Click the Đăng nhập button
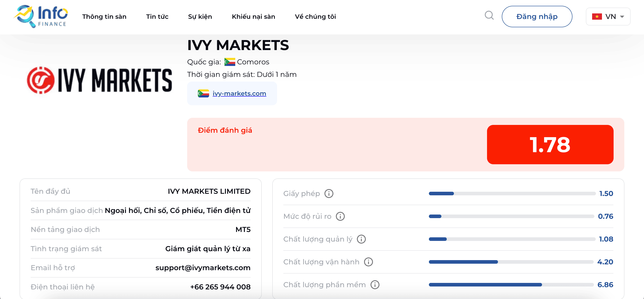This screenshot has height=299, width=644. point(537,17)
